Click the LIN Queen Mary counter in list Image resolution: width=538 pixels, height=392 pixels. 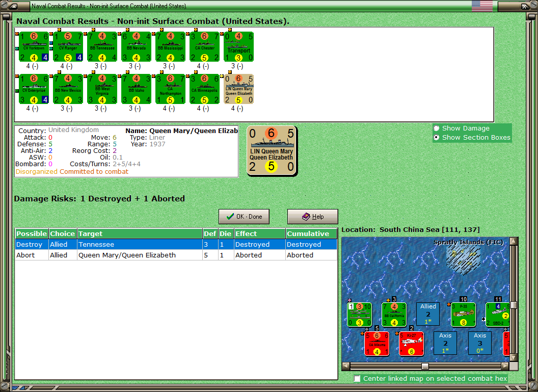pos(238,89)
